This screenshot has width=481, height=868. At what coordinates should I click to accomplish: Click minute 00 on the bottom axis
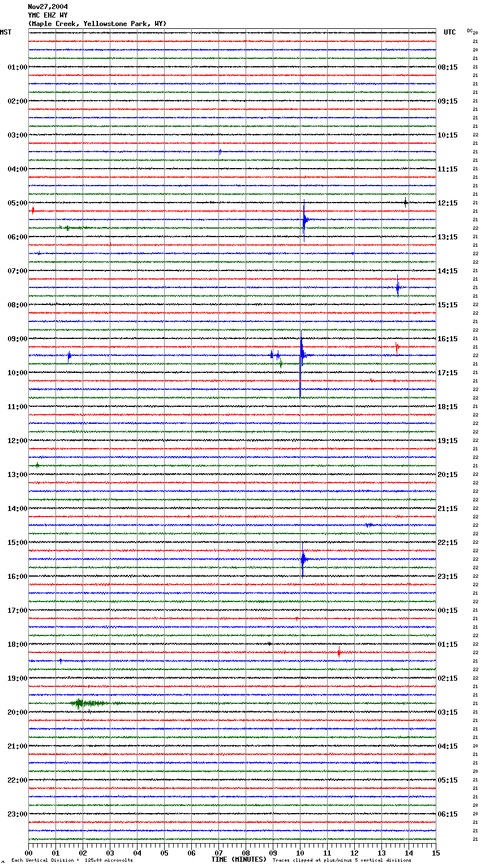pyautogui.click(x=29, y=853)
